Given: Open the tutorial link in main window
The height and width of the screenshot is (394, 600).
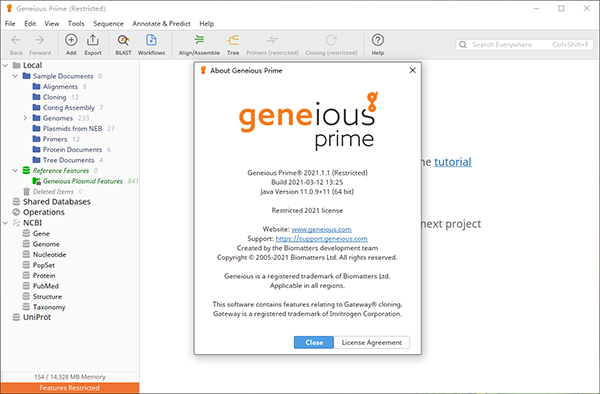Looking at the screenshot, I should tap(453, 162).
